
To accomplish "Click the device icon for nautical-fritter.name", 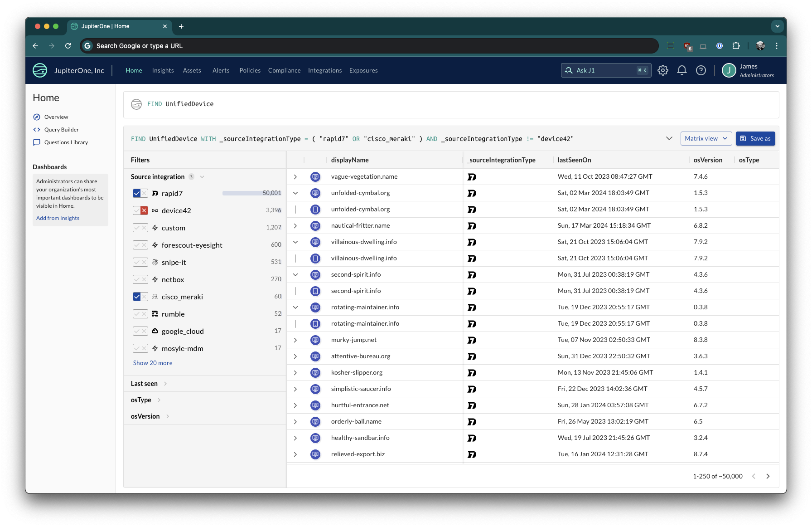I will (315, 225).
